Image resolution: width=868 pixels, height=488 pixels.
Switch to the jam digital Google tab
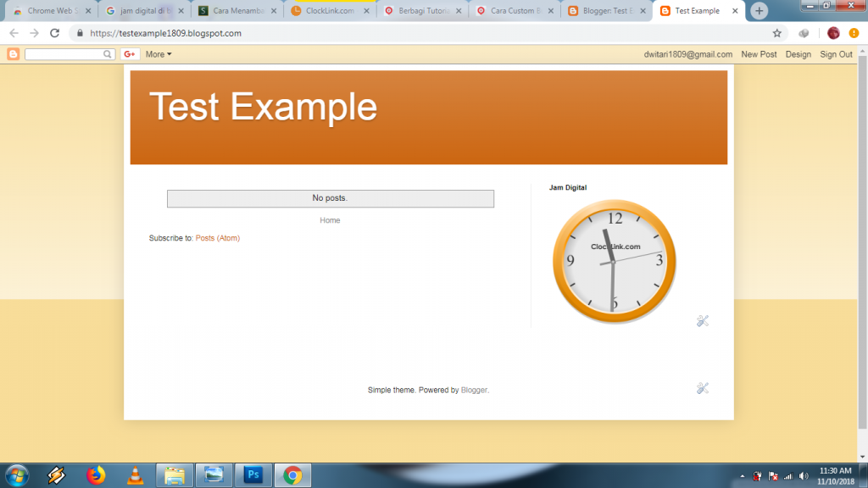click(144, 10)
